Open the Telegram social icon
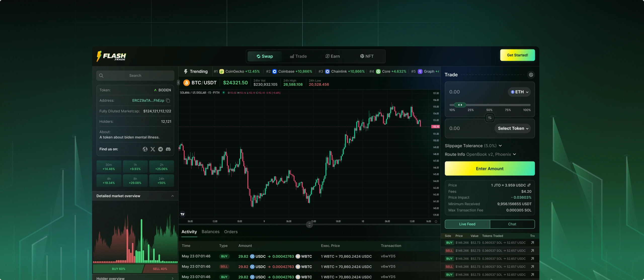 click(160, 149)
